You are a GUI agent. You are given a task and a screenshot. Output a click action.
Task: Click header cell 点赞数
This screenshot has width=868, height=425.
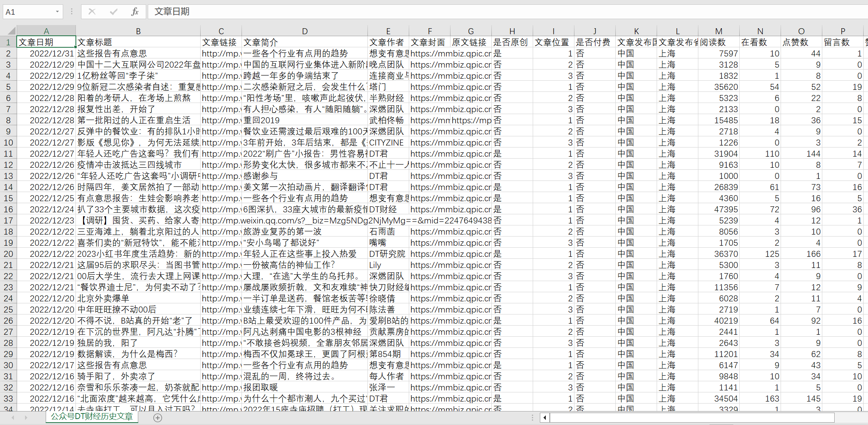click(x=801, y=42)
